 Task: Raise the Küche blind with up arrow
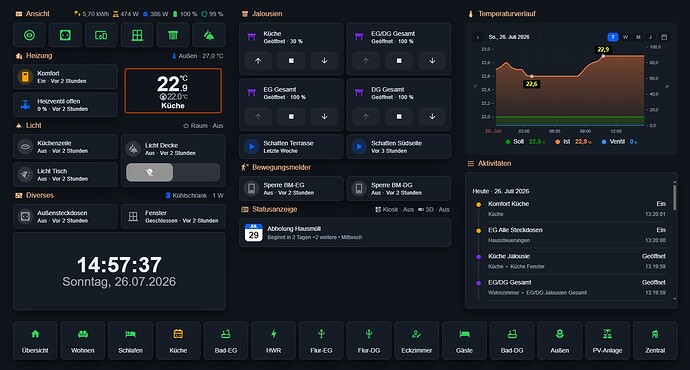[x=258, y=61]
